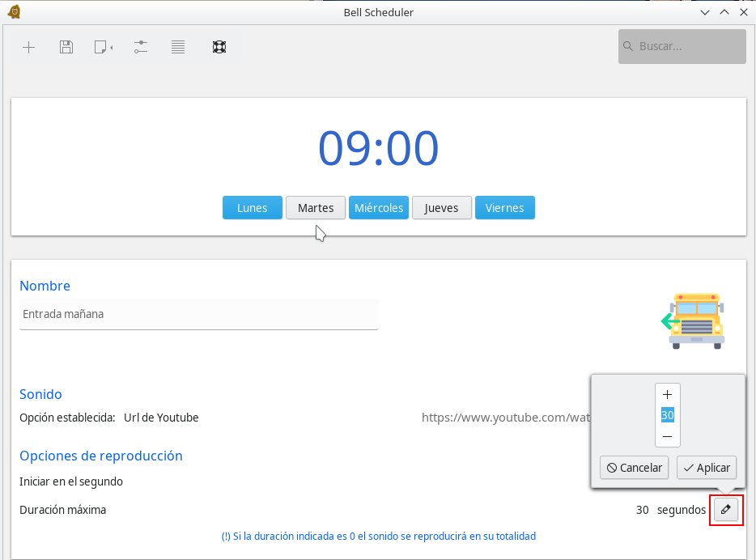The height and width of the screenshot is (560, 756).
Task: Close the Bell Scheduler window
Action: click(744, 12)
